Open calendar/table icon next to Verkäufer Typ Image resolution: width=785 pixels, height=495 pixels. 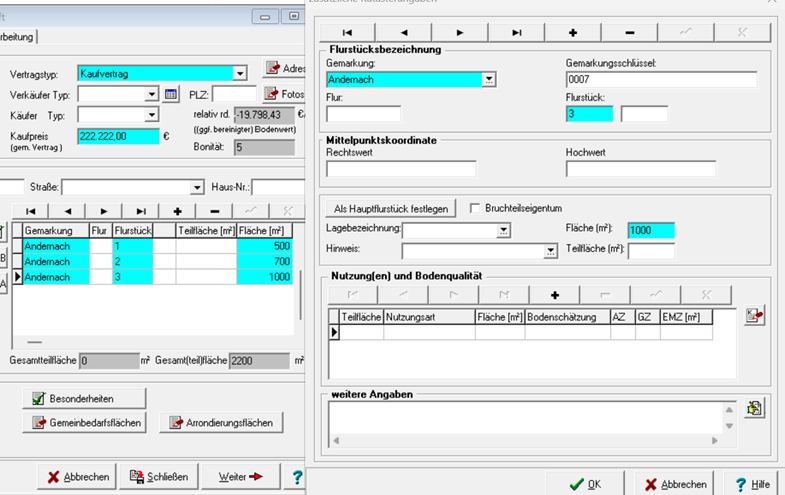171,94
